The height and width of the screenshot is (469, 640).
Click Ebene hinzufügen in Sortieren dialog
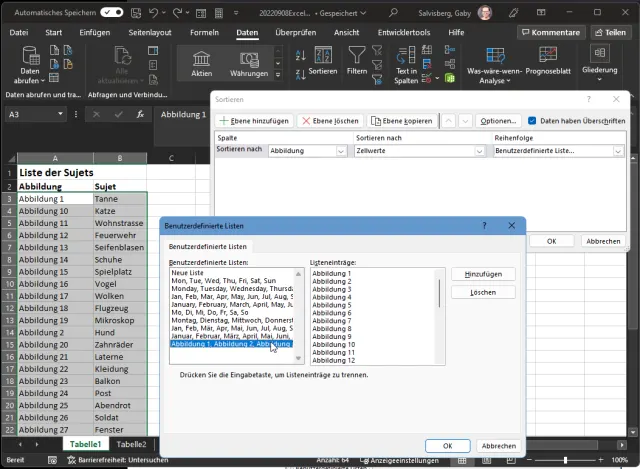point(255,121)
